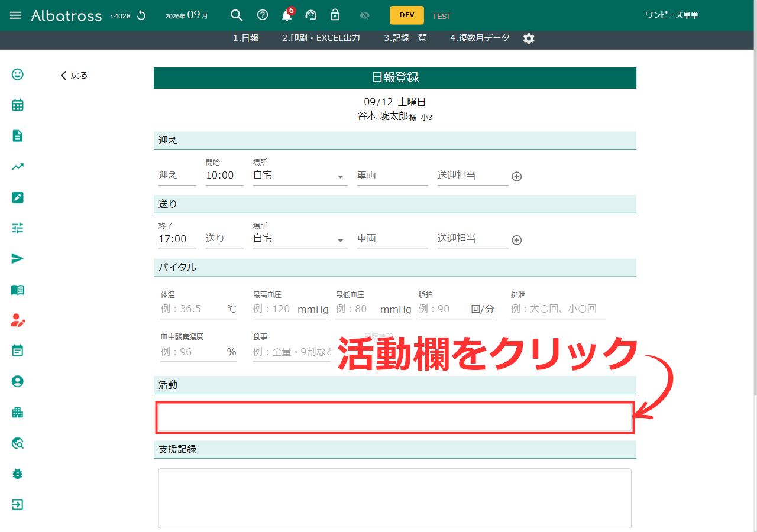Go to 4.複数月データ tab

point(480,38)
